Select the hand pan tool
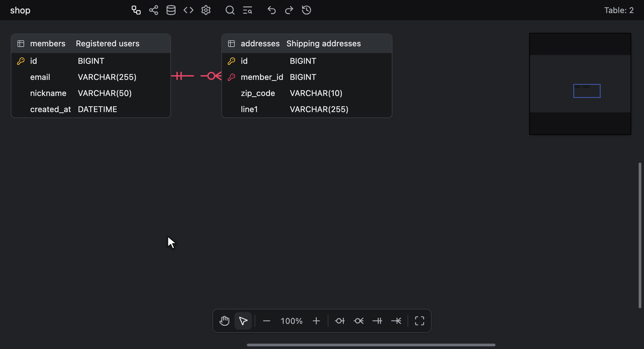This screenshot has width=644, height=349. tap(224, 321)
